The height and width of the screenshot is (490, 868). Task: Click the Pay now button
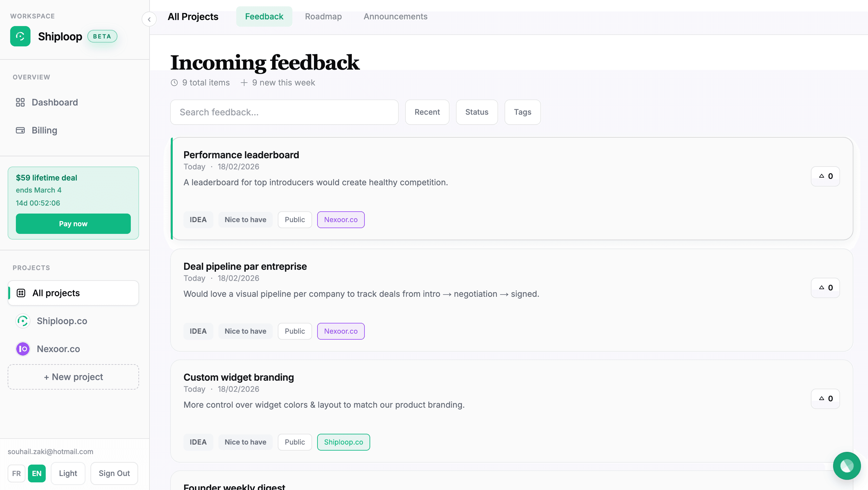coord(73,224)
